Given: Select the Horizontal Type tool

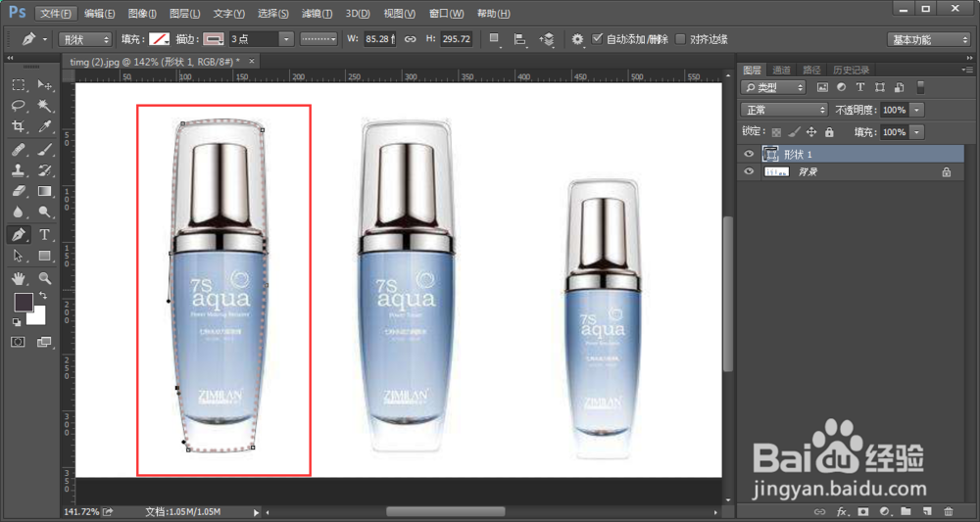Looking at the screenshot, I should click(x=44, y=235).
